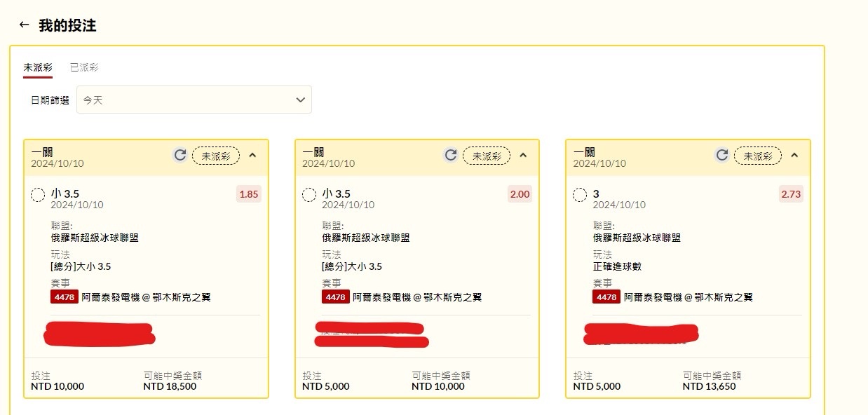
Task: Switch to the 已派彩 tab
Action: click(84, 68)
